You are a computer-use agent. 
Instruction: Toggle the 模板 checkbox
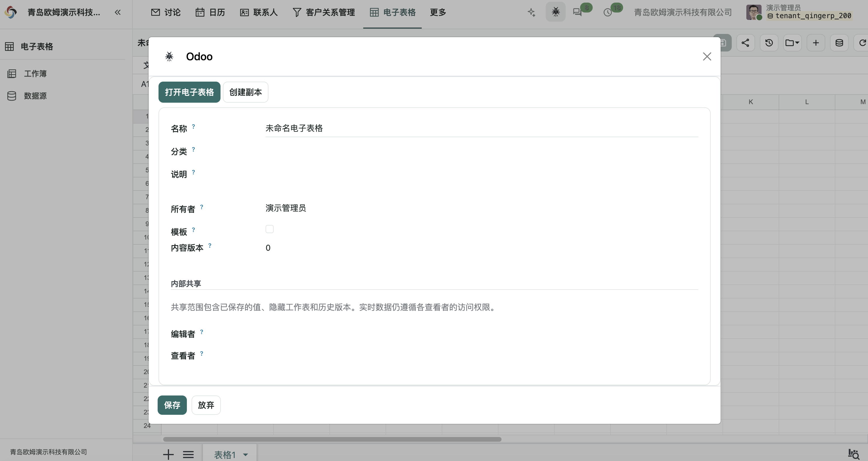[270, 229]
